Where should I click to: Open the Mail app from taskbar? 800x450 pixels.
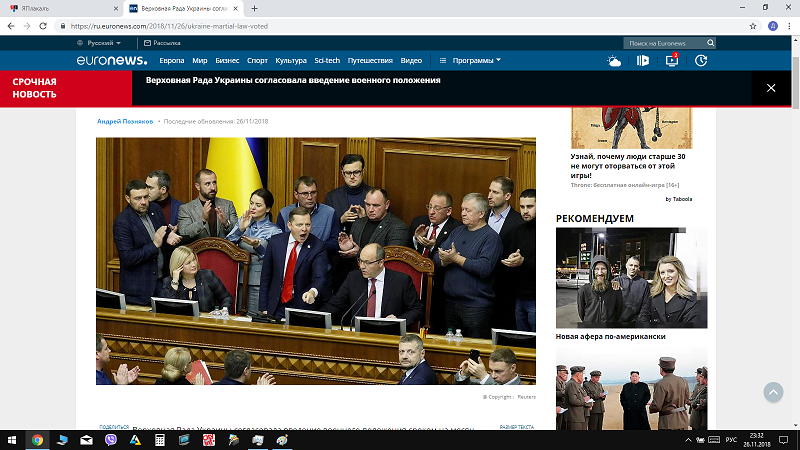[x=86, y=440]
